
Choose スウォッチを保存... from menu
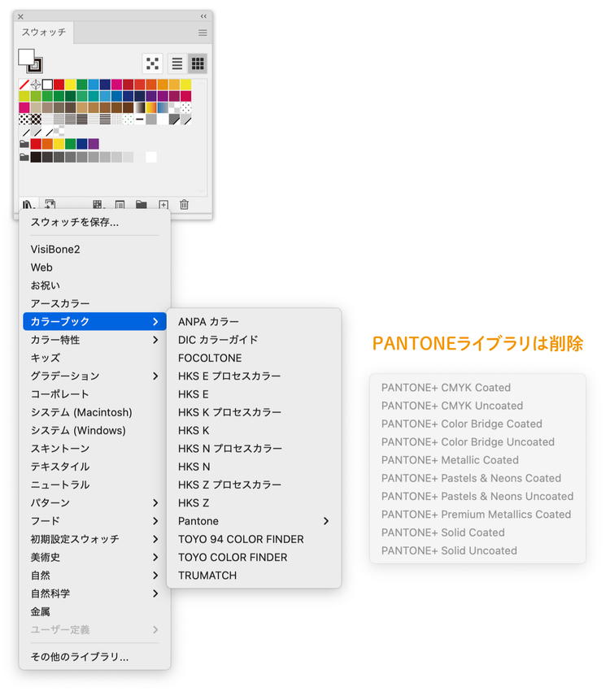pos(94,222)
